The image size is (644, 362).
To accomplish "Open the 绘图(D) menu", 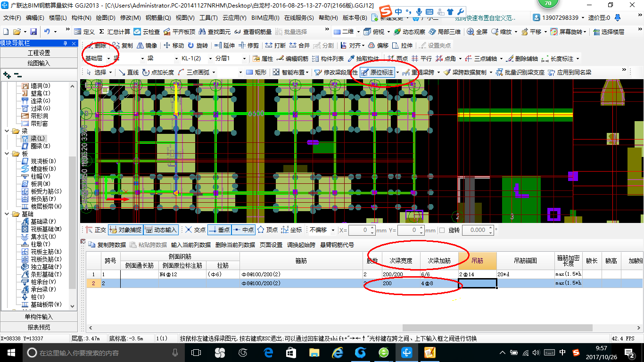I will tap(105, 18).
